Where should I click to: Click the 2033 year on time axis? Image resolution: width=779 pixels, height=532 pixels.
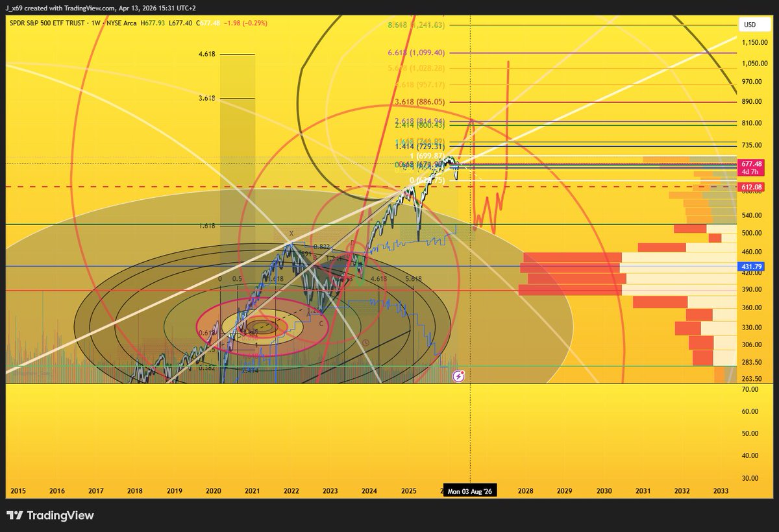(721, 492)
